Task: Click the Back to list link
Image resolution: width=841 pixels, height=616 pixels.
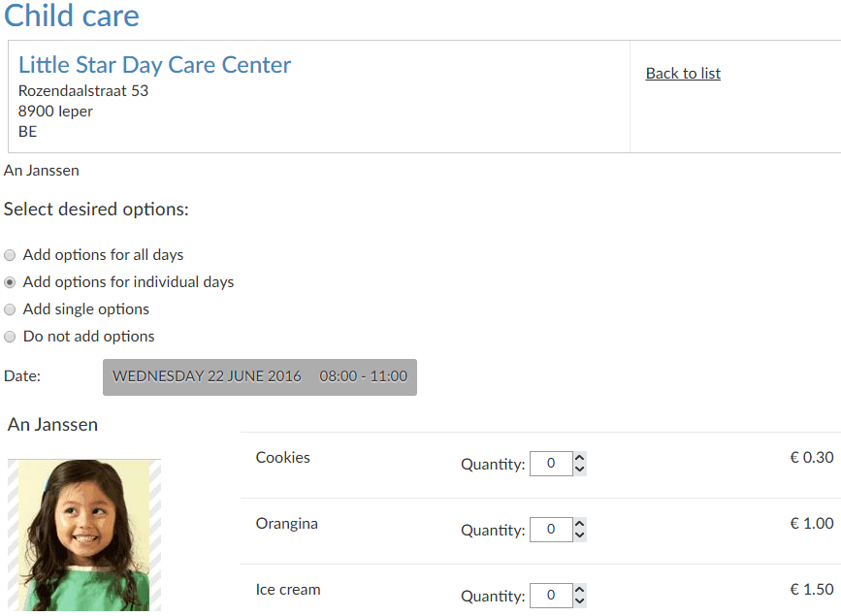Action: point(683,74)
